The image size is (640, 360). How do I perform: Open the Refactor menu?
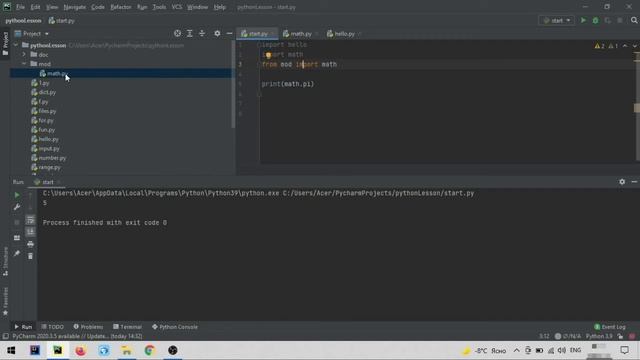coord(121,7)
